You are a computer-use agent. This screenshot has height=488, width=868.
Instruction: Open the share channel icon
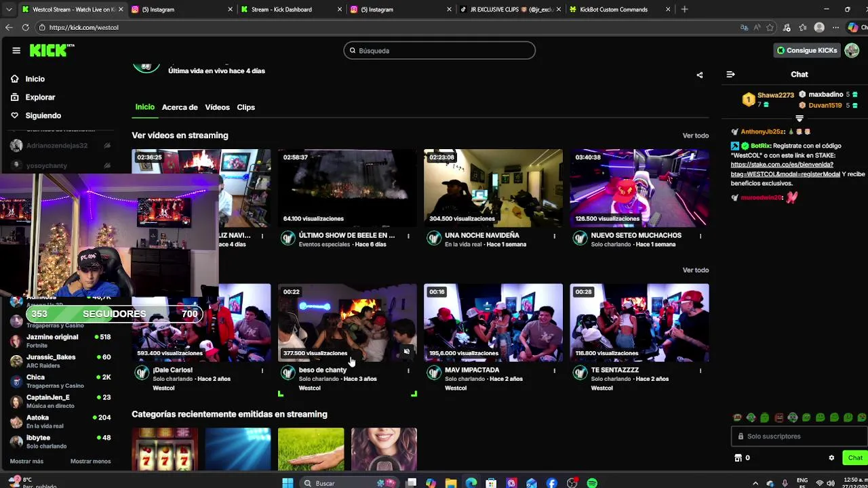pos(700,75)
